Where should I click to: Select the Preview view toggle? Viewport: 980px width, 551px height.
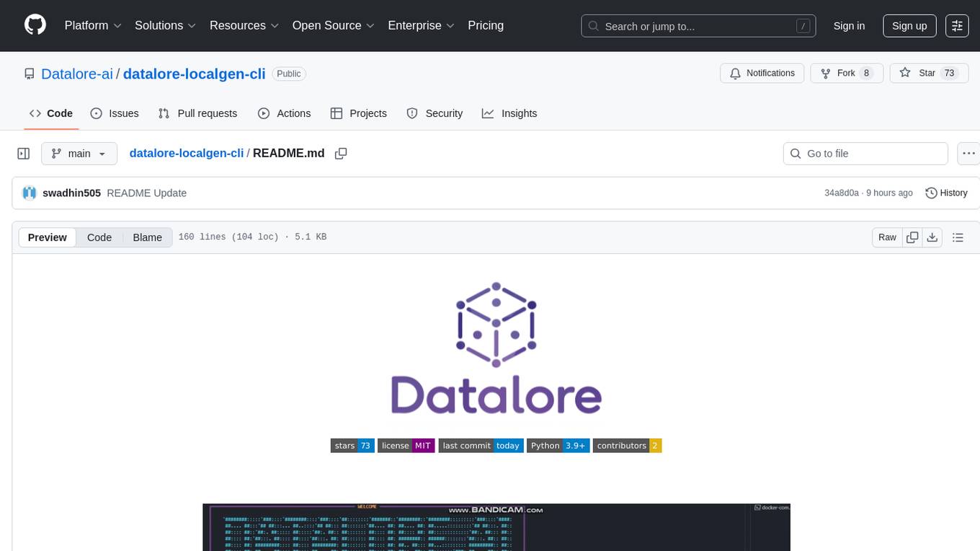(x=48, y=237)
